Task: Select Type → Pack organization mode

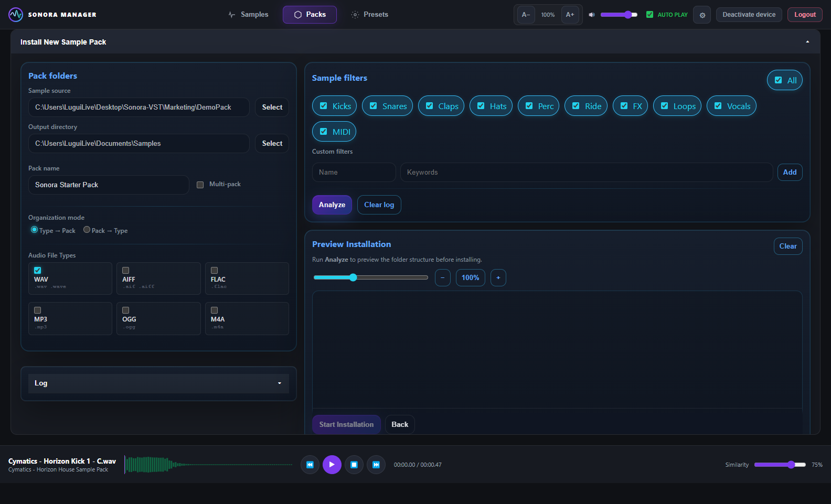Action: [35, 230]
